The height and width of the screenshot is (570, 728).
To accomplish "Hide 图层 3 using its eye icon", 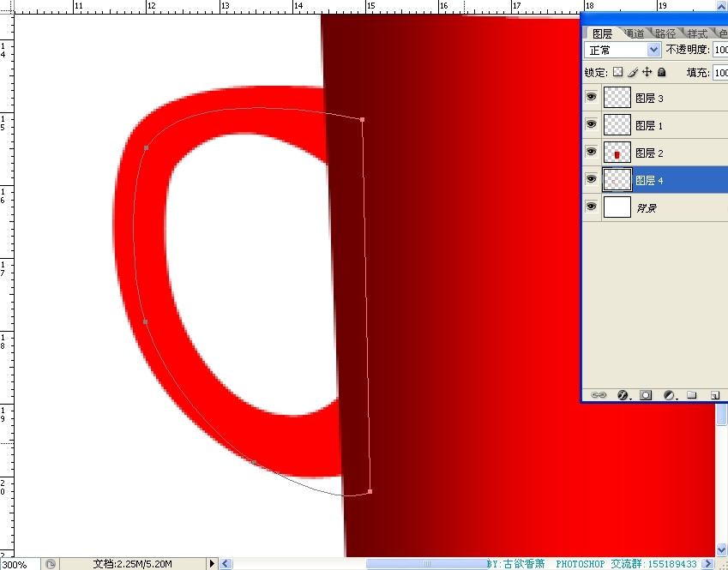I will 591,98.
